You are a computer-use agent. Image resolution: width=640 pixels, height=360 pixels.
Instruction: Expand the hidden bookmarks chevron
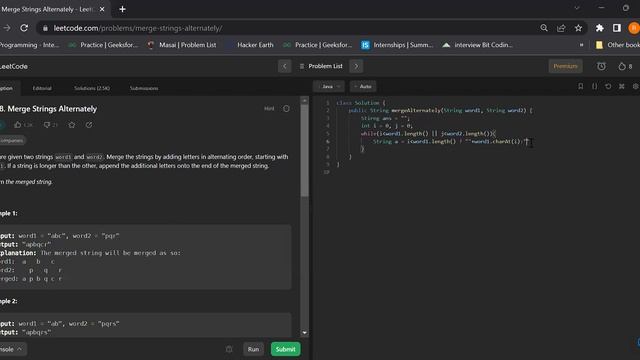pos(582,45)
